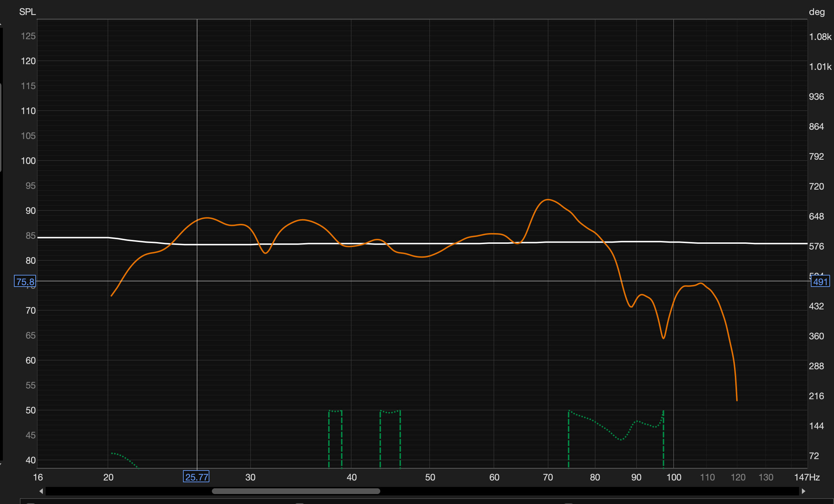The width and height of the screenshot is (834, 504).
Task: Click the vertical scrollbar thumb on the left edge
Action: tap(1, 127)
